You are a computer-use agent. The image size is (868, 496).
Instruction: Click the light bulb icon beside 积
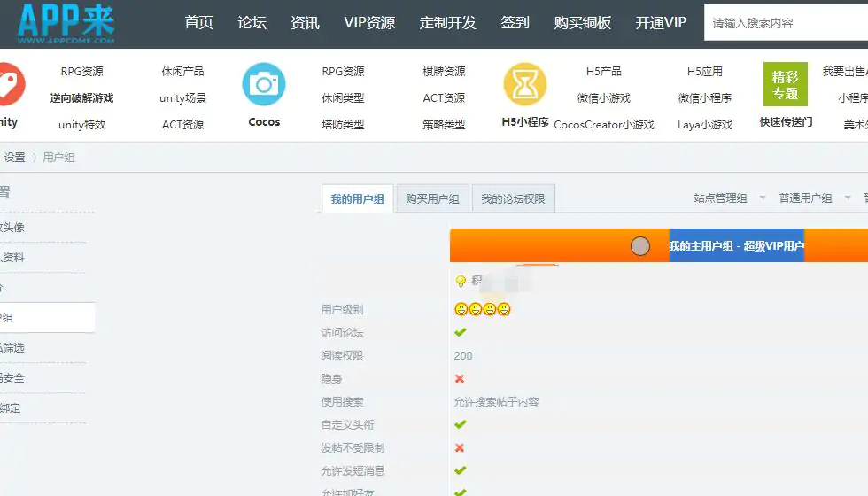460,282
